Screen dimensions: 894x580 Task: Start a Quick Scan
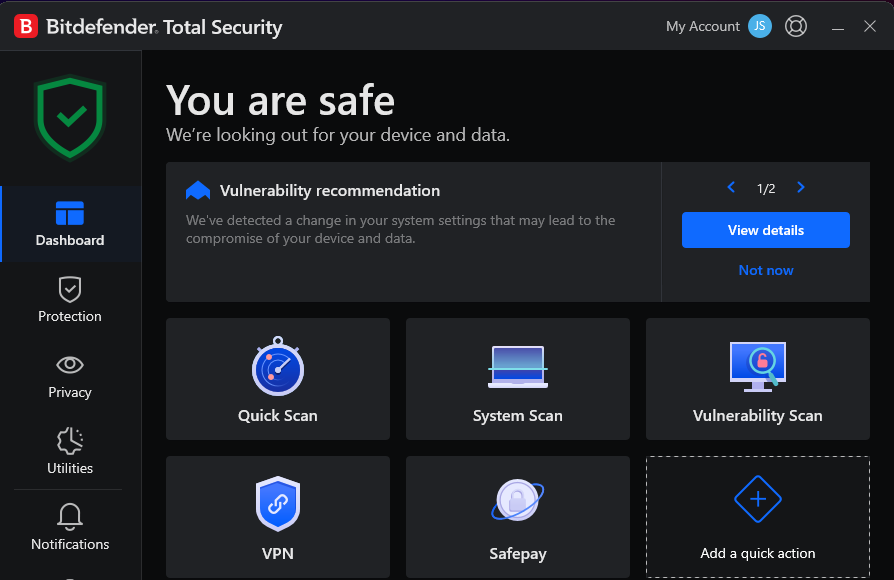point(278,379)
